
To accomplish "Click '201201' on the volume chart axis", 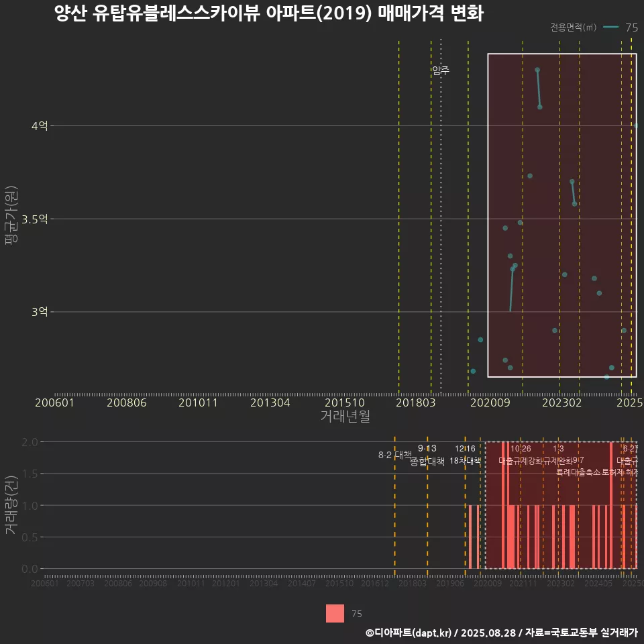I will coord(225,583).
